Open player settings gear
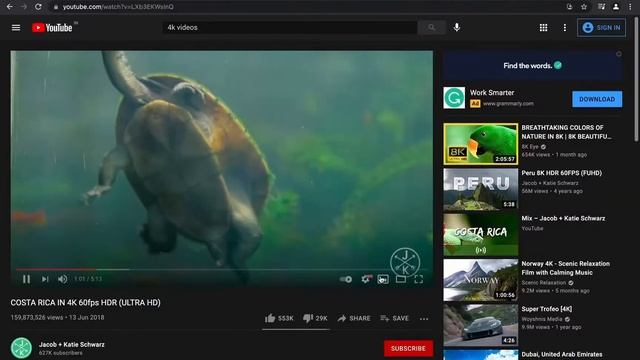This screenshot has height=360, width=640. (366, 279)
